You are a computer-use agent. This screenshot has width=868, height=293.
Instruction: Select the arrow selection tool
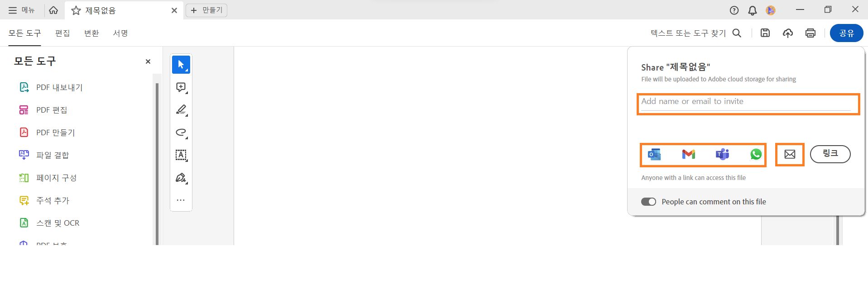pyautogui.click(x=181, y=65)
